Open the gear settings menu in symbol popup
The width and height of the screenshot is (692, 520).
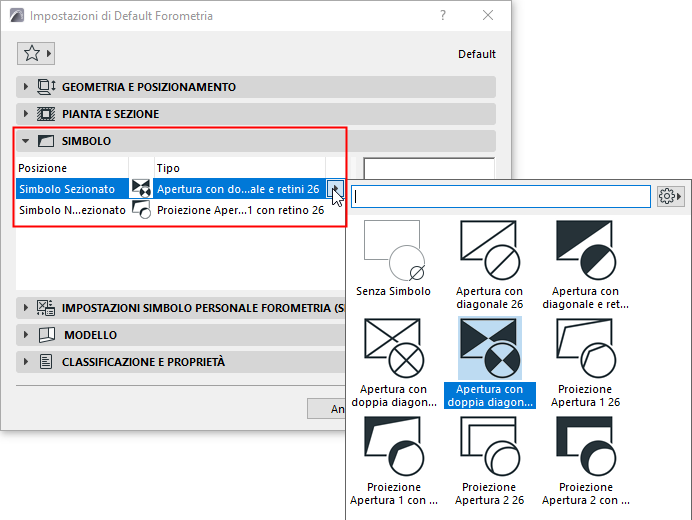pos(669,196)
